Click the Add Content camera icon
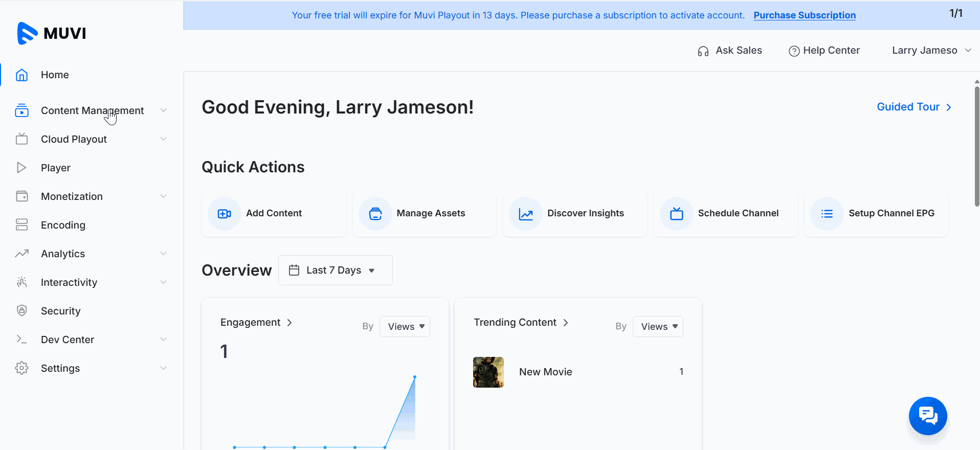The image size is (980, 450). pos(225,214)
